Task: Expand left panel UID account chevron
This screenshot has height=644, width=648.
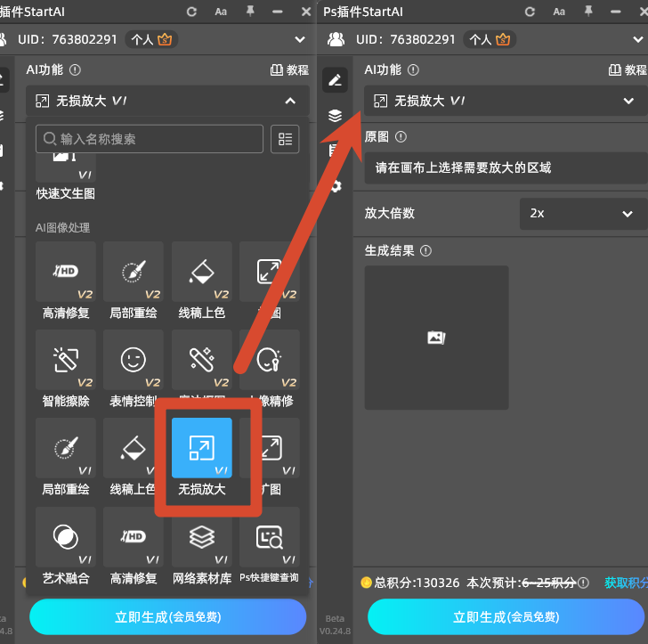Action: point(300,39)
